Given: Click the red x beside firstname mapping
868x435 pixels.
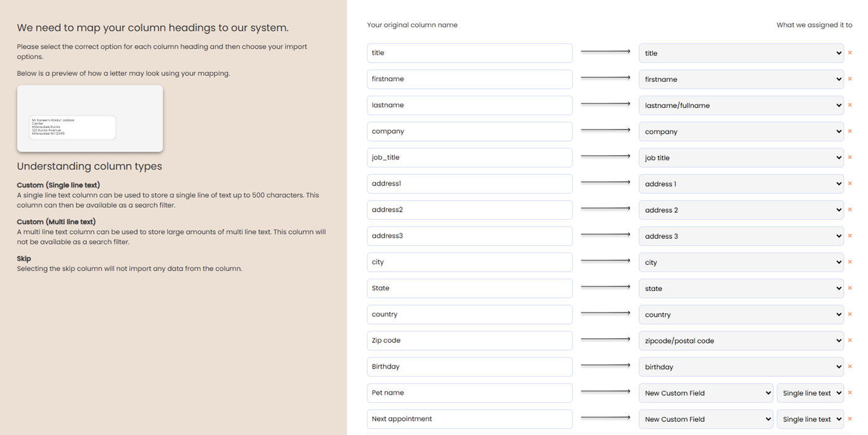Looking at the screenshot, I should pos(850,79).
